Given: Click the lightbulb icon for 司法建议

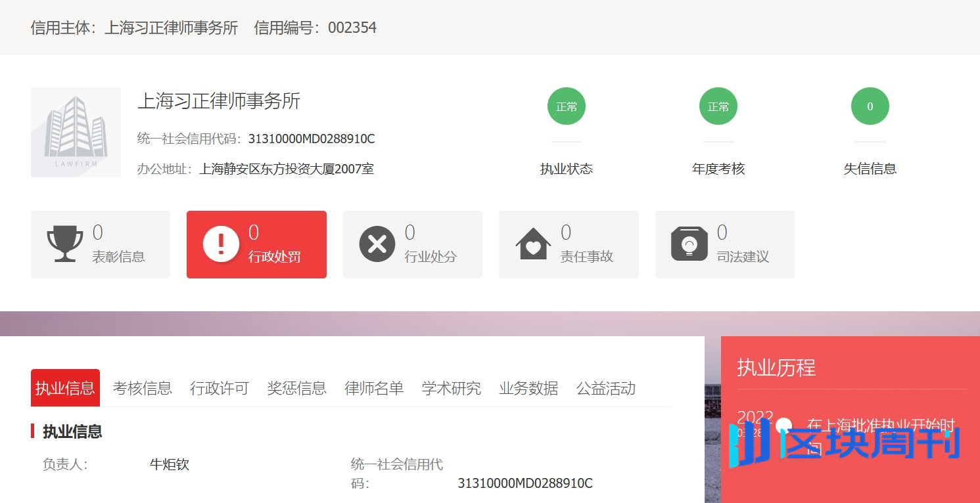Looking at the screenshot, I should [x=689, y=244].
